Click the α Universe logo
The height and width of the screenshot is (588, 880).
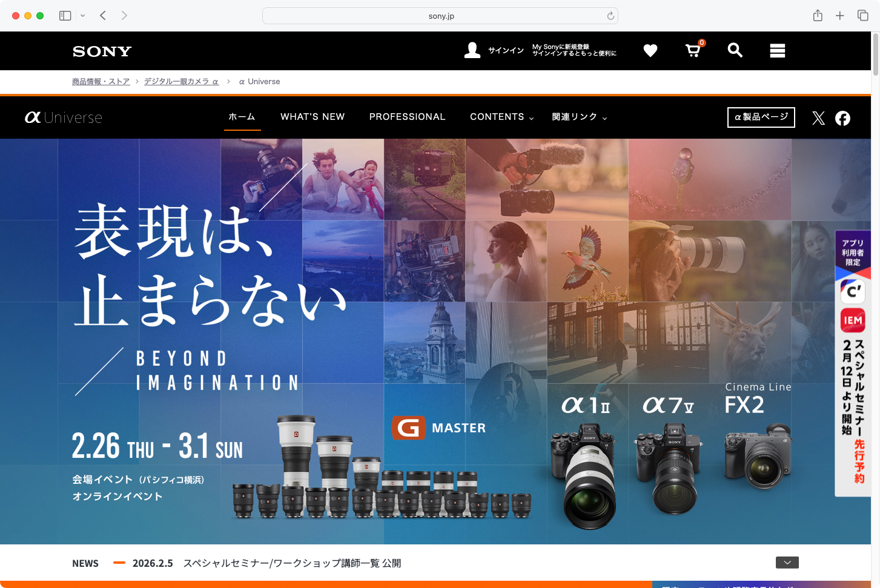pos(63,117)
